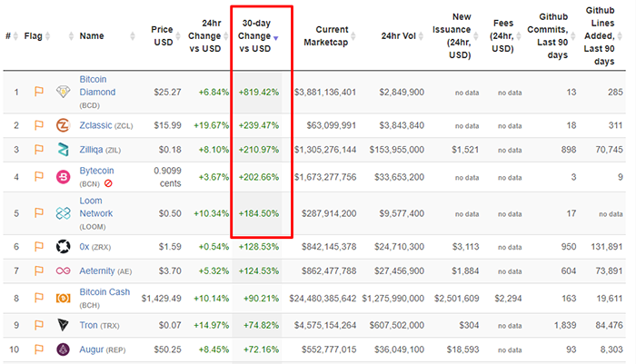The image size is (636, 364).
Task: Flag the Bytecoin row
Action: (38, 177)
